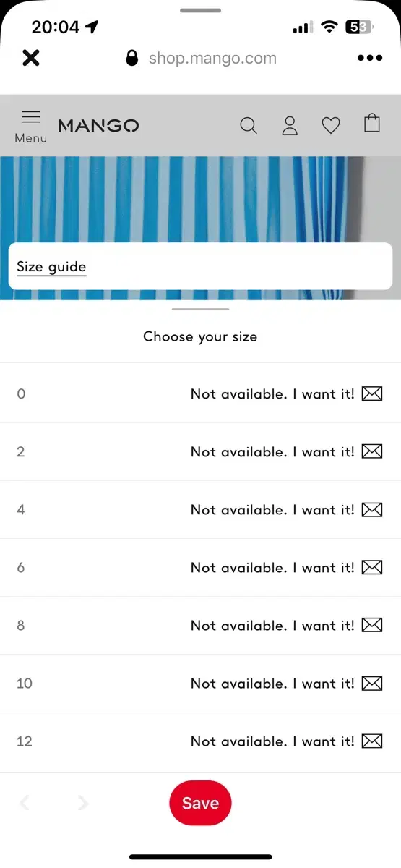Viewport: 401px width, 868px height.
Task: Tap the envelope icon for size 6
Action: pyautogui.click(x=371, y=567)
